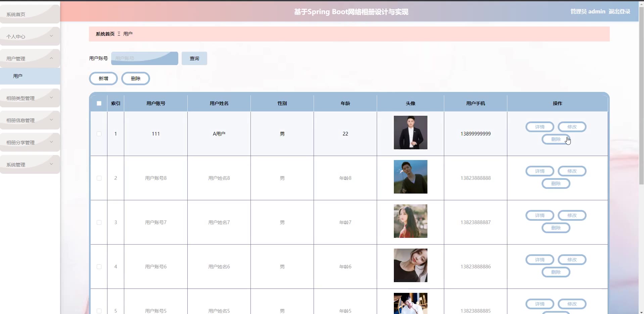
Task: Select the checkbox for row 3
Action: pyautogui.click(x=99, y=222)
